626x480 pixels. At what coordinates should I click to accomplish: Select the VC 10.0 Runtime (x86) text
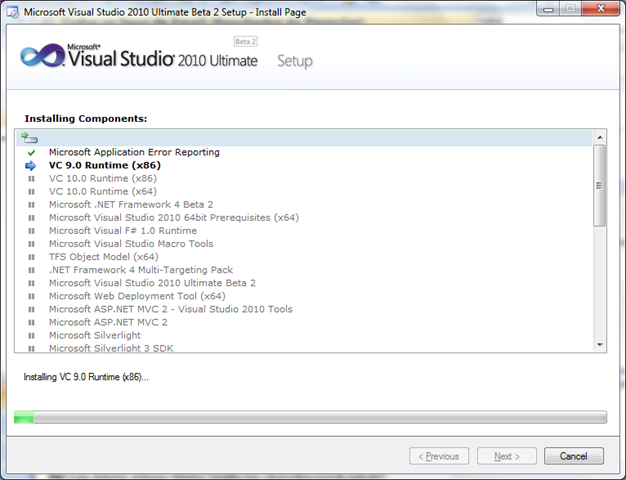pyautogui.click(x=103, y=179)
